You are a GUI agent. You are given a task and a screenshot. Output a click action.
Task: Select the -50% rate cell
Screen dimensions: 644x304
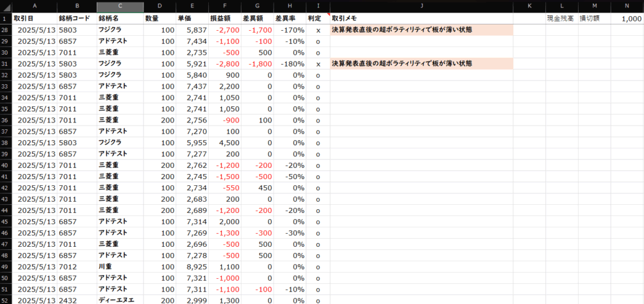[x=289, y=176]
